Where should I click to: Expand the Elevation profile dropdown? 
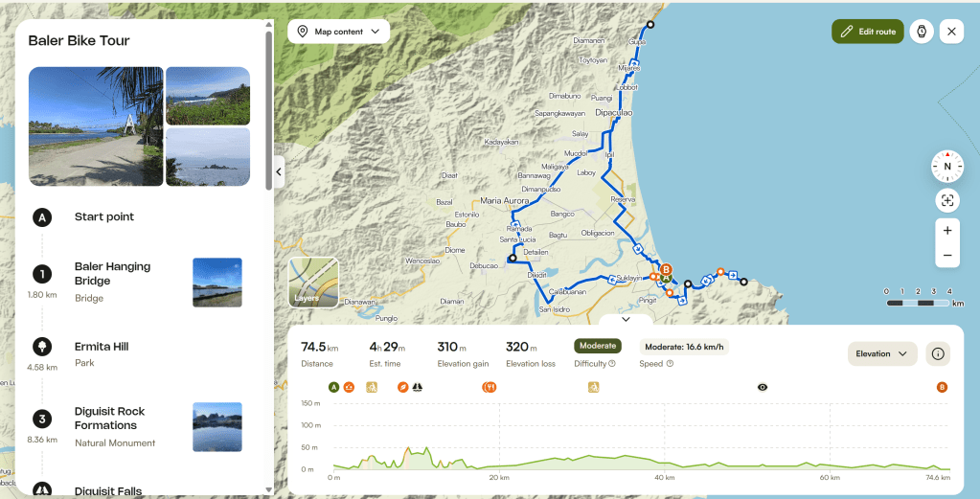[882, 353]
